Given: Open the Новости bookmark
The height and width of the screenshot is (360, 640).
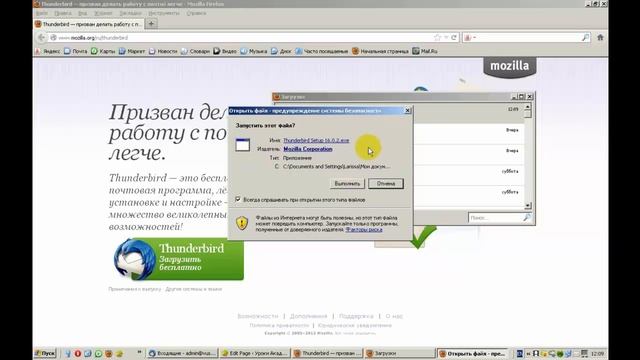Looking at the screenshot, I should (x=163, y=51).
